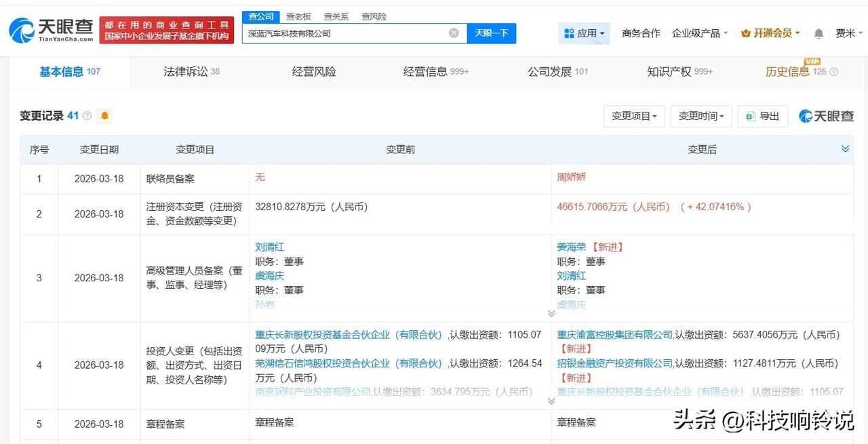Image resolution: width=868 pixels, height=444 pixels.
Task: Open the 姜海荣 director link
Action: pos(572,247)
